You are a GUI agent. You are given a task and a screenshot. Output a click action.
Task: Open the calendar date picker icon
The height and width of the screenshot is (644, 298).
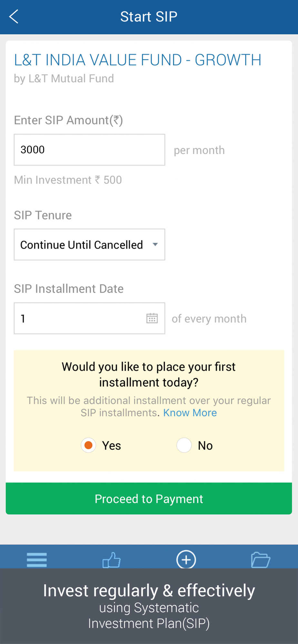coord(152,318)
